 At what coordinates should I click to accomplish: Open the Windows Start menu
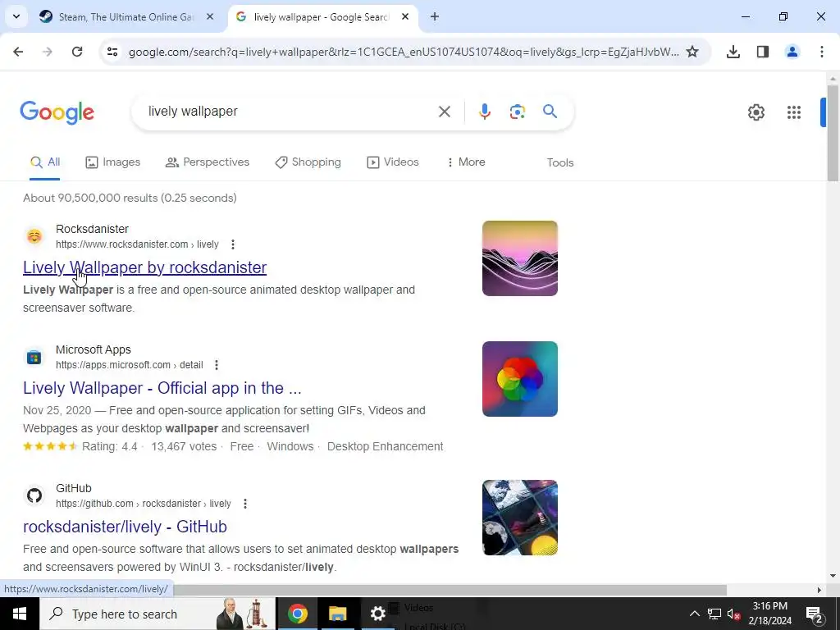click(x=20, y=614)
